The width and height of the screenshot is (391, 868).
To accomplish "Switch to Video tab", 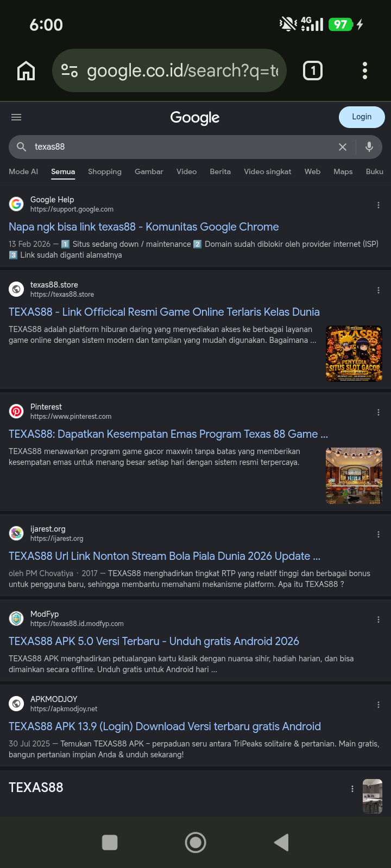I will (186, 171).
